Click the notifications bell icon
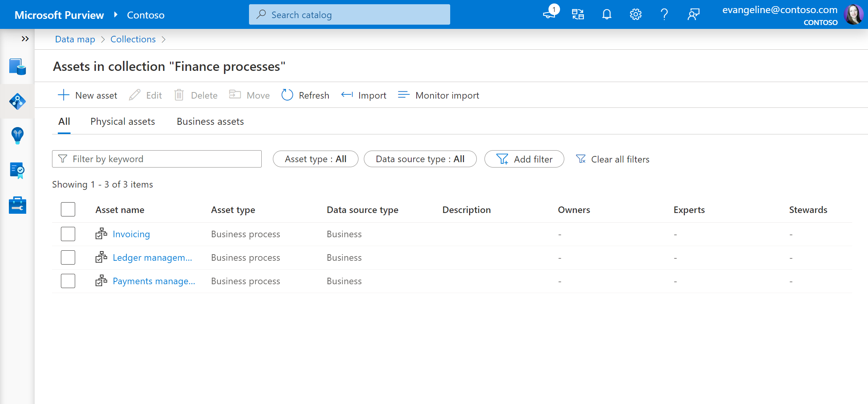 coord(607,15)
